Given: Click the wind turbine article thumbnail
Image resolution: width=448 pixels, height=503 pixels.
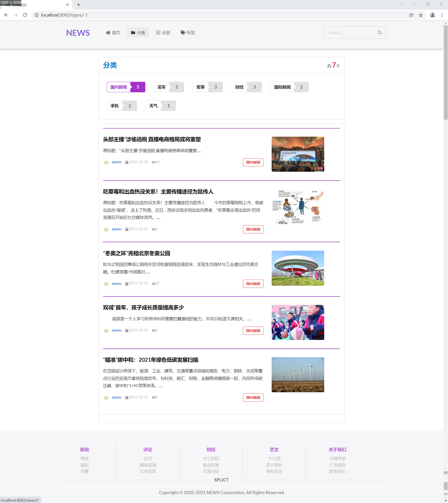Looking at the screenshot, I should coord(298,375).
